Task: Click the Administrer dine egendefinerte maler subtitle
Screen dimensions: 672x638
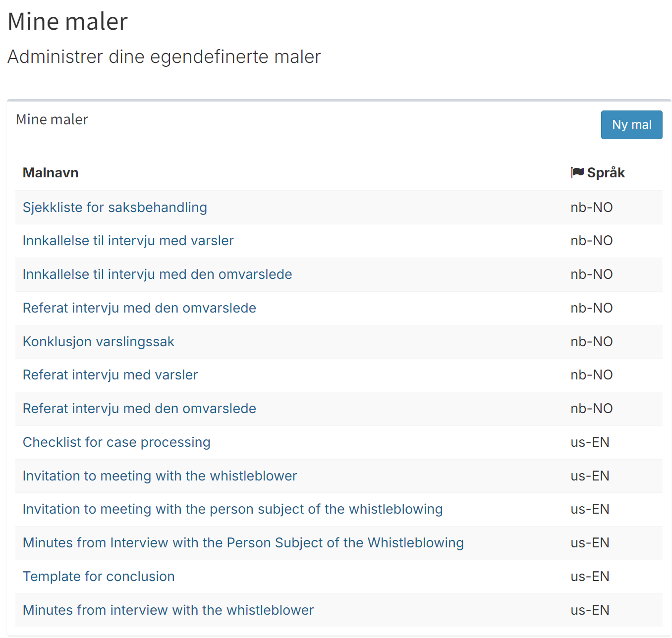Action: coord(164,57)
